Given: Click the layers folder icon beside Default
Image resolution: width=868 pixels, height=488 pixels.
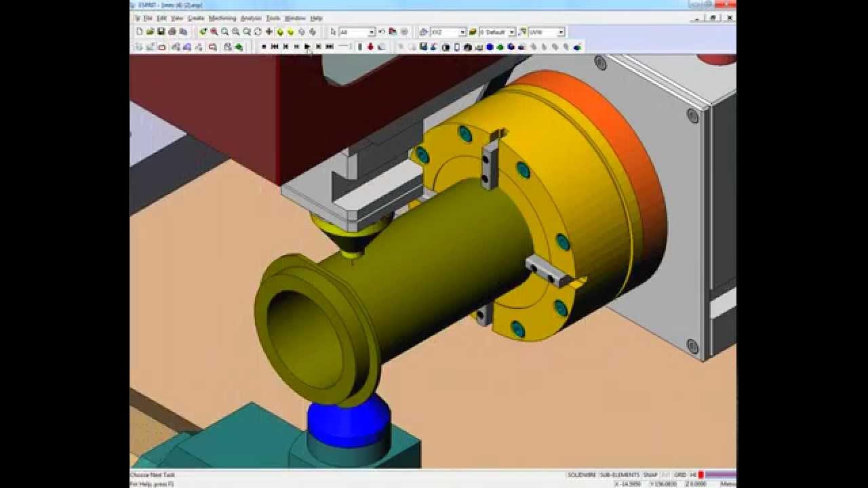Looking at the screenshot, I should pyautogui.click(x=473, y=32).
